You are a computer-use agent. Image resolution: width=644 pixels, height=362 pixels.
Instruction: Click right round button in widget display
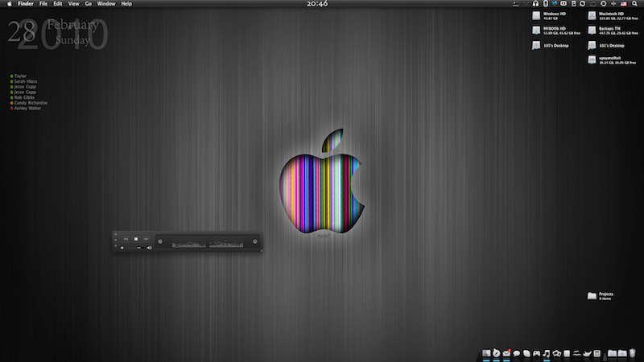[x=255, y=241]
